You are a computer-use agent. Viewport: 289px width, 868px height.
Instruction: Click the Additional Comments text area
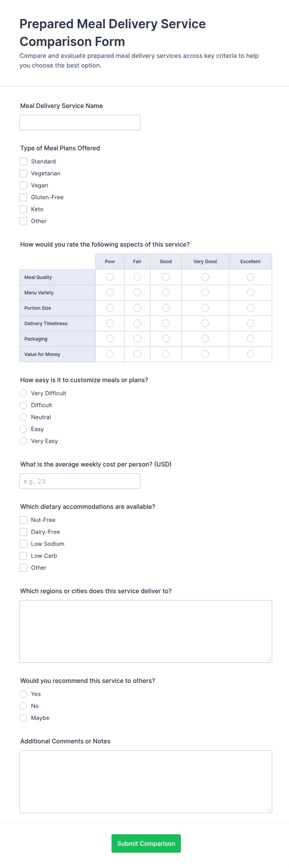(146, 782)
